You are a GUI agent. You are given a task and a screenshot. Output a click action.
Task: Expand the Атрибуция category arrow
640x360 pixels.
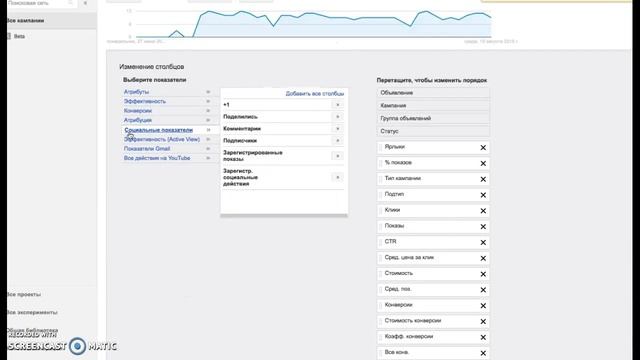point(208,120)
